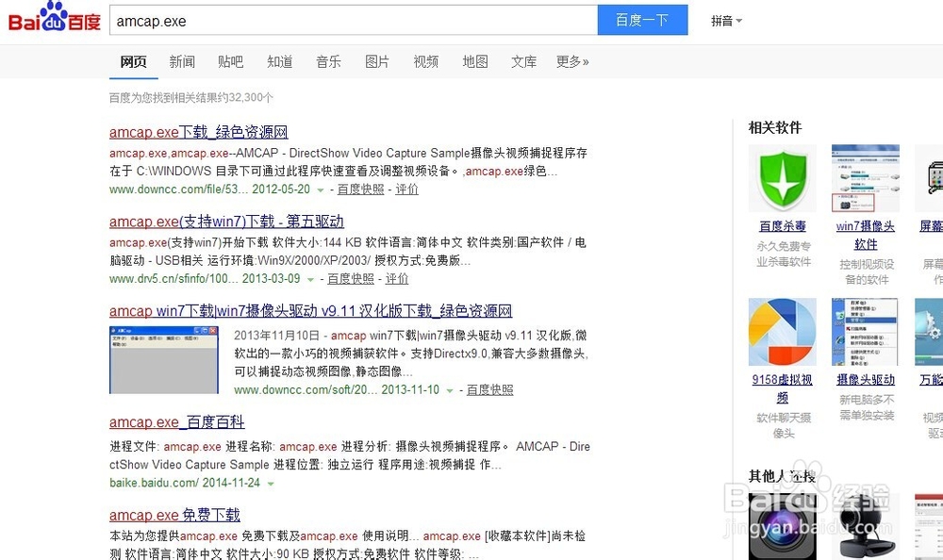This screenshot has height=560, width=943.
Task: Click the Baidu logo
Action: [54, 18]
